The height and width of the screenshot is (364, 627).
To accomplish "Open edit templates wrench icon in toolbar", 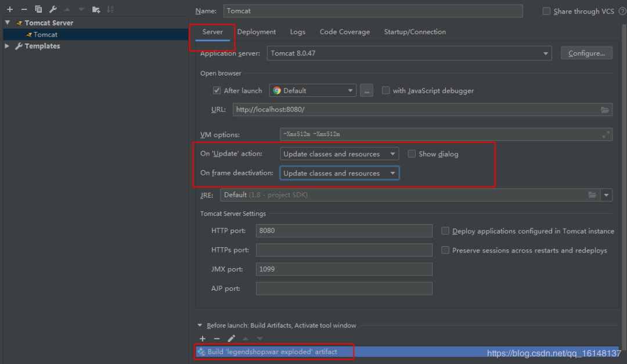I will coord(53,9).
